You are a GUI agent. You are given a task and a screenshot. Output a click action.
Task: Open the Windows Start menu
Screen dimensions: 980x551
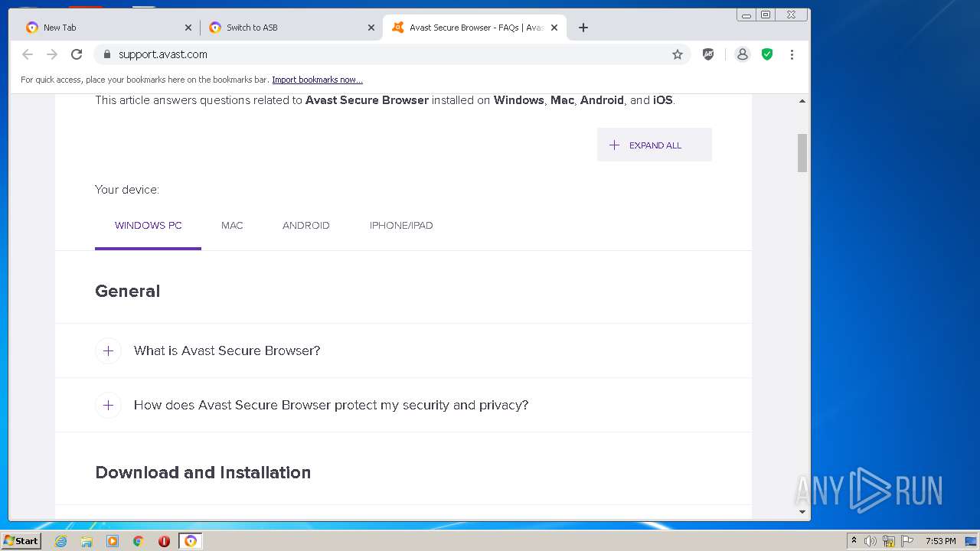(21, 541)
